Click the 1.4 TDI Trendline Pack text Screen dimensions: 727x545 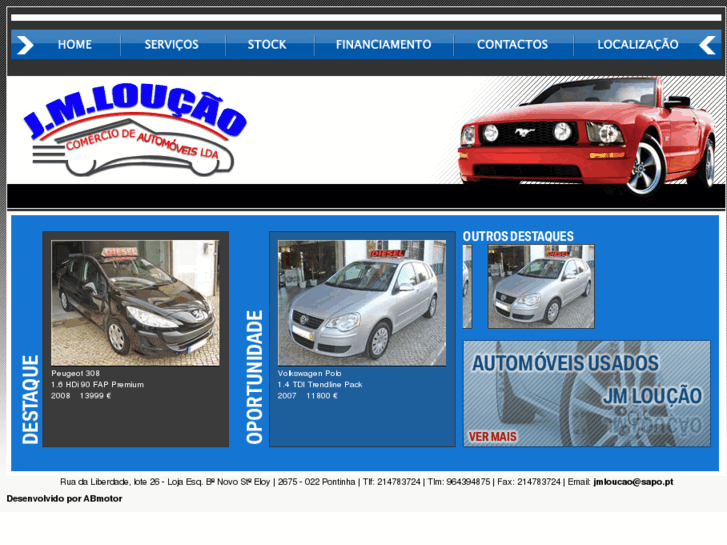click(320, 385)
